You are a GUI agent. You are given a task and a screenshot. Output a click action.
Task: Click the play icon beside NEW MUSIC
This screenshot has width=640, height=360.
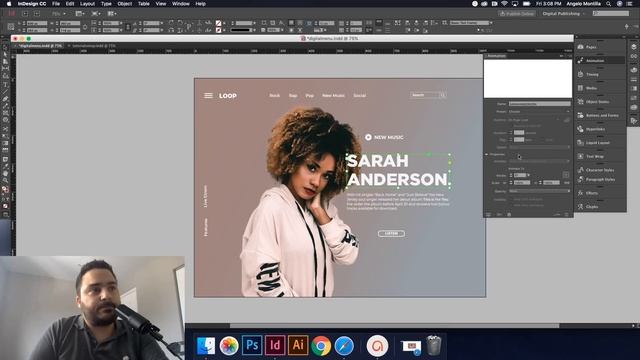point(368,137)
